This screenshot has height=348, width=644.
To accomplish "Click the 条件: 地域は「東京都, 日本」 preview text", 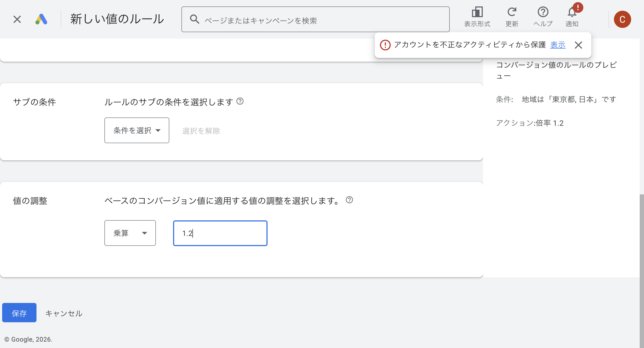I will pos(556,99).
